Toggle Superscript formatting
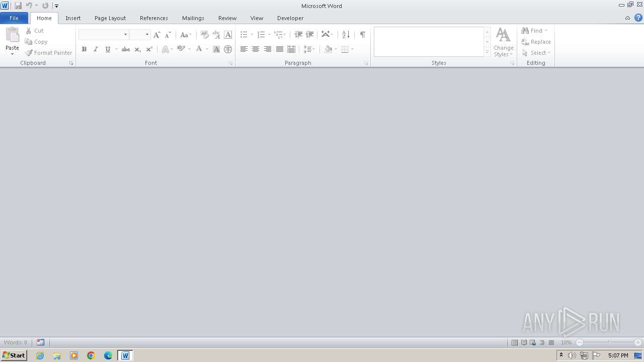The width and height of the screenshot is (644, 362). tap(149, 49)
